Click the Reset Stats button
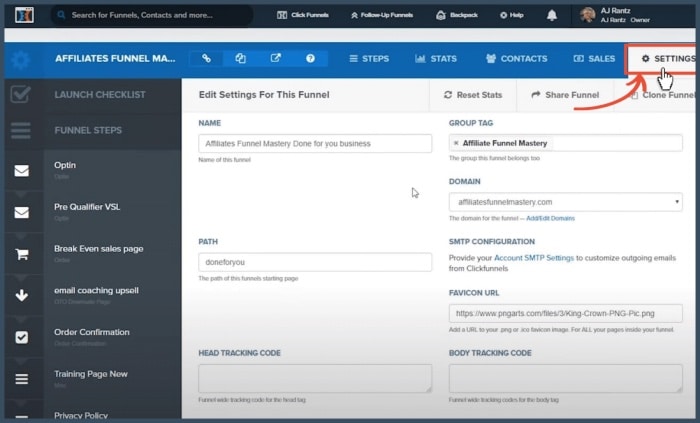 (x=473, y=95)
